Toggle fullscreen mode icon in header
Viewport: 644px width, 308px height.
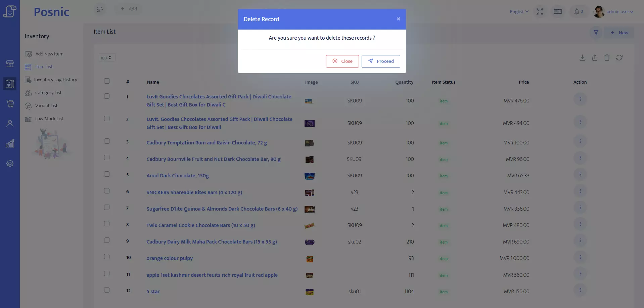(540, 11)
